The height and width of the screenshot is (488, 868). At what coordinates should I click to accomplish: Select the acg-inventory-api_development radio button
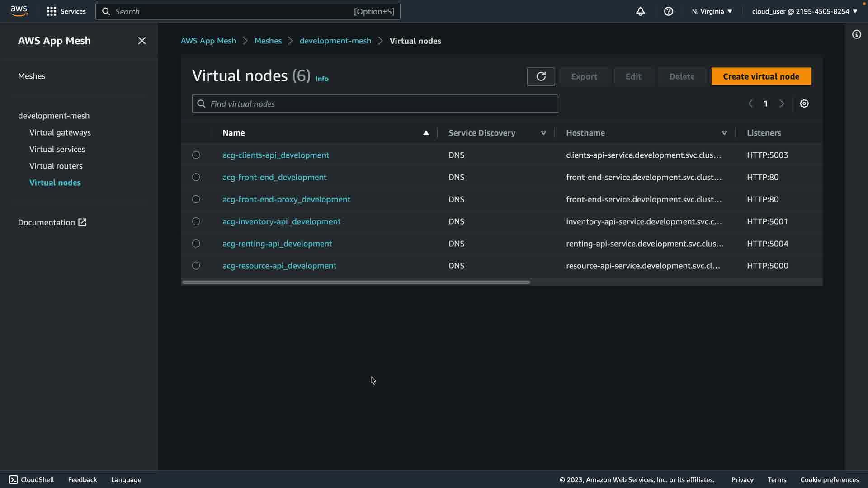pyautogui.click(x=196, y=221)
